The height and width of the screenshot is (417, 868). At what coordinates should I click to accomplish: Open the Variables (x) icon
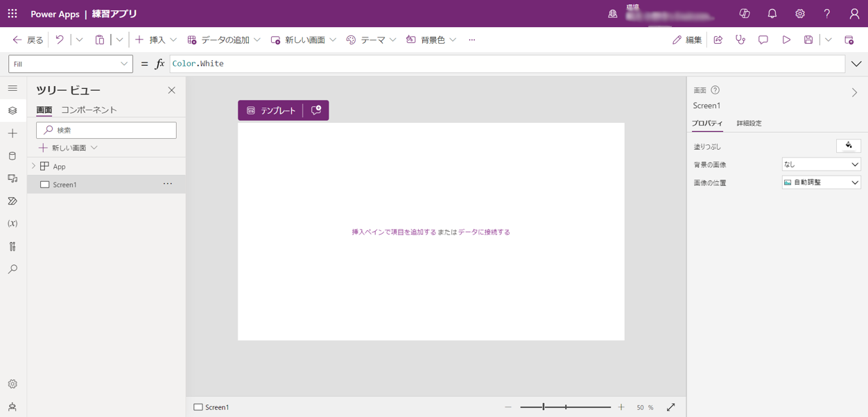pos(12,223)
